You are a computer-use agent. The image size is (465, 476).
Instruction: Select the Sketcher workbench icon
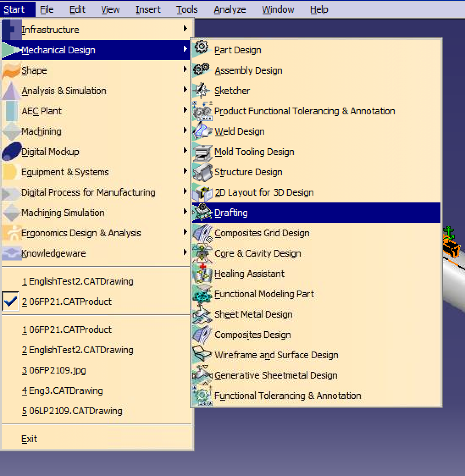pos(202,90)
